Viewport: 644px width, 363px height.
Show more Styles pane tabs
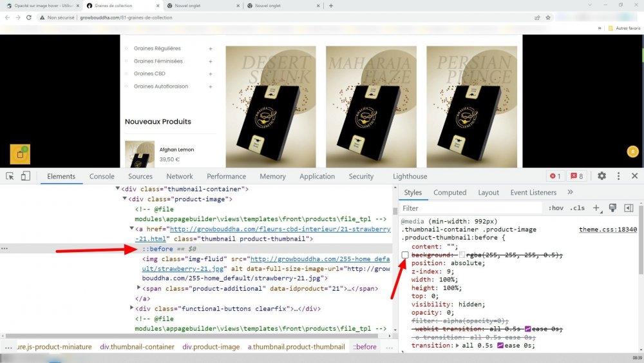point(570,192)
